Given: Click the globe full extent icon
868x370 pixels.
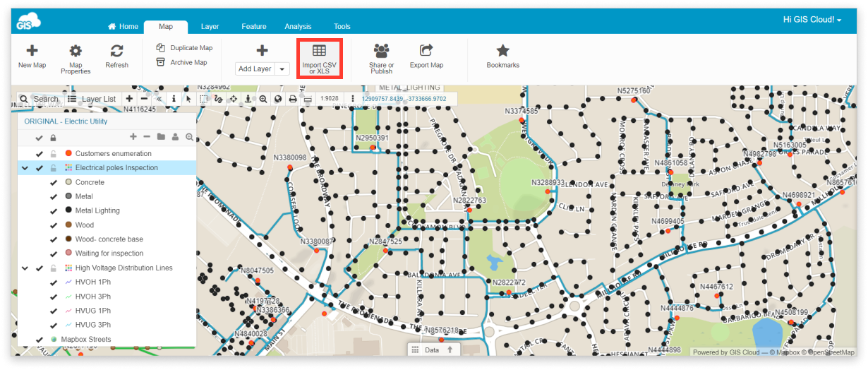Looking at the screenshot, I should (277, 99).
